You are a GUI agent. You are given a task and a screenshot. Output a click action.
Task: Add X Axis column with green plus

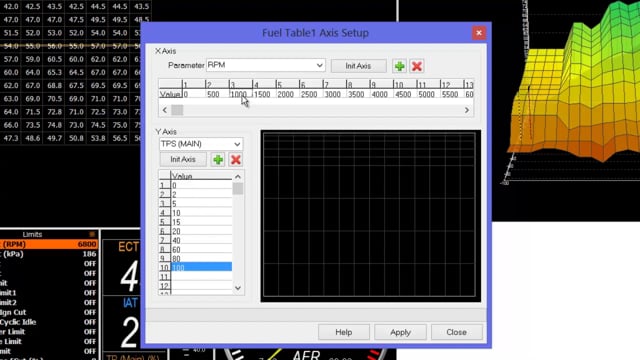tap(400, 66)
